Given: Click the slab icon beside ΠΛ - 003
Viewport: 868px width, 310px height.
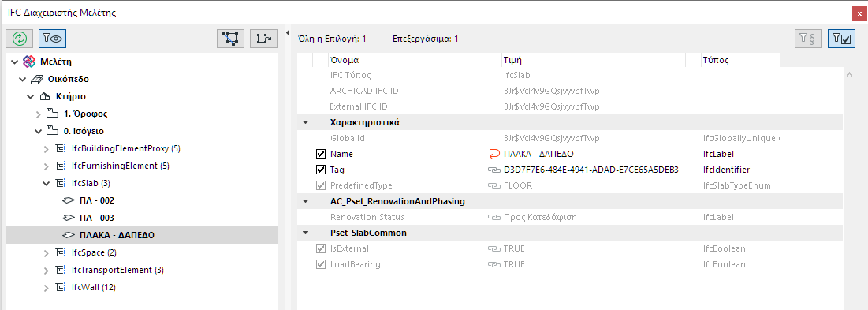Looking at the screenshot, I should click(x=69, y=218).
